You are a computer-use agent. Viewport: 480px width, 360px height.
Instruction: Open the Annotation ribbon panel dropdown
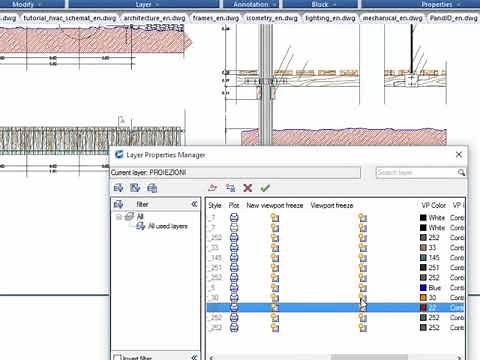(x=275, y=5)
